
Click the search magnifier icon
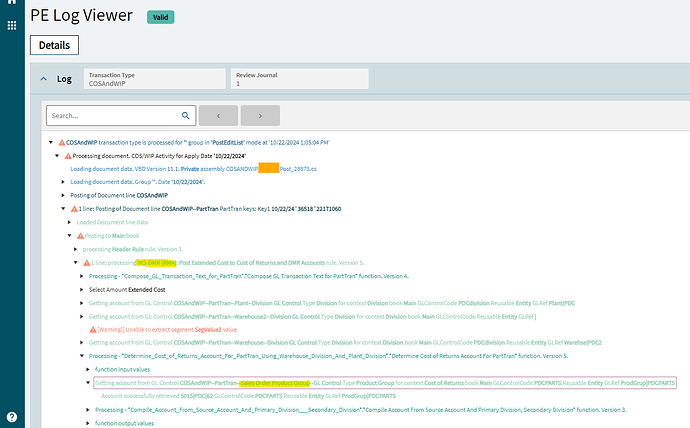tap(185, 116)
